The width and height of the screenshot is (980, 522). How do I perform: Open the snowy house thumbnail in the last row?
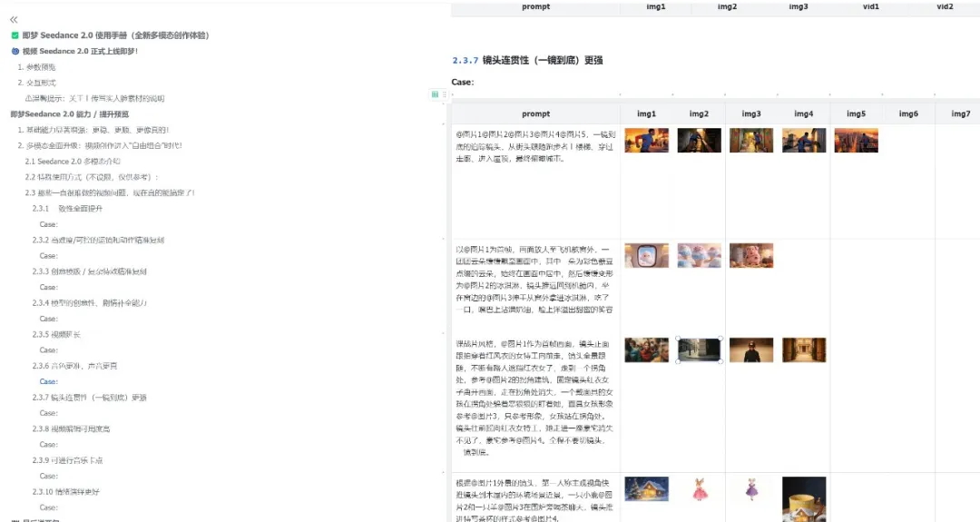[646, 489]
